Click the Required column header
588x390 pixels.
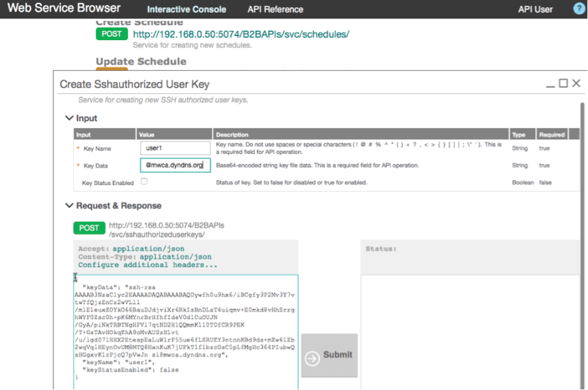(552, 134)
